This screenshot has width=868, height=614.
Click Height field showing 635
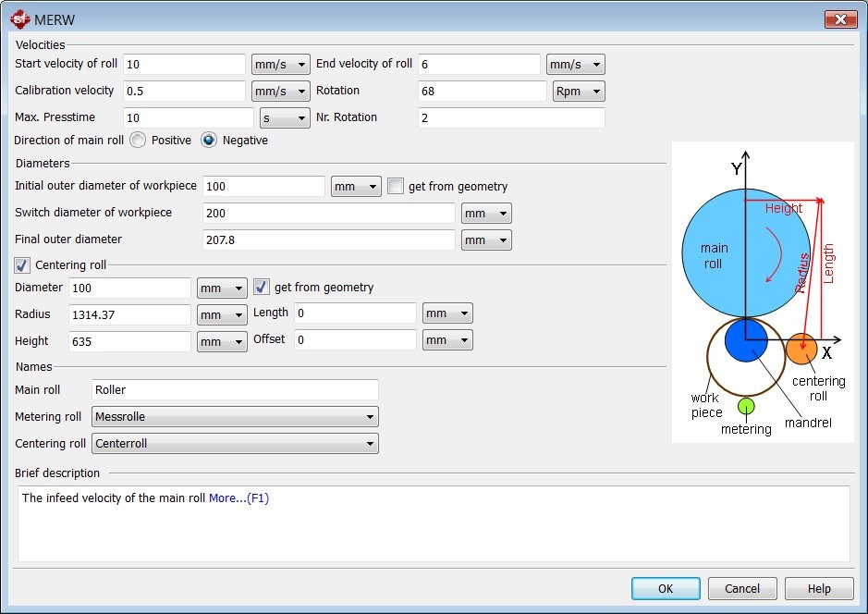click(x=129, y=341)
